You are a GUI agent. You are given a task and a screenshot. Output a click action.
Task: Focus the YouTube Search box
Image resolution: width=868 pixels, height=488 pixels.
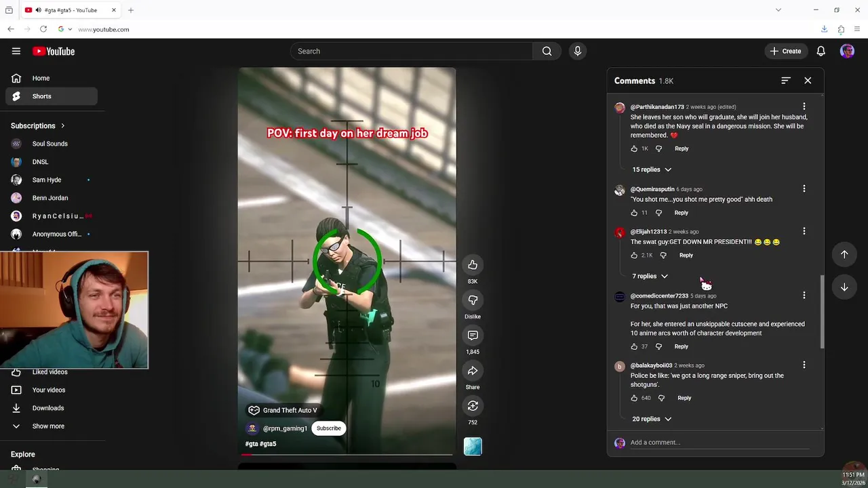coord(412,51)
